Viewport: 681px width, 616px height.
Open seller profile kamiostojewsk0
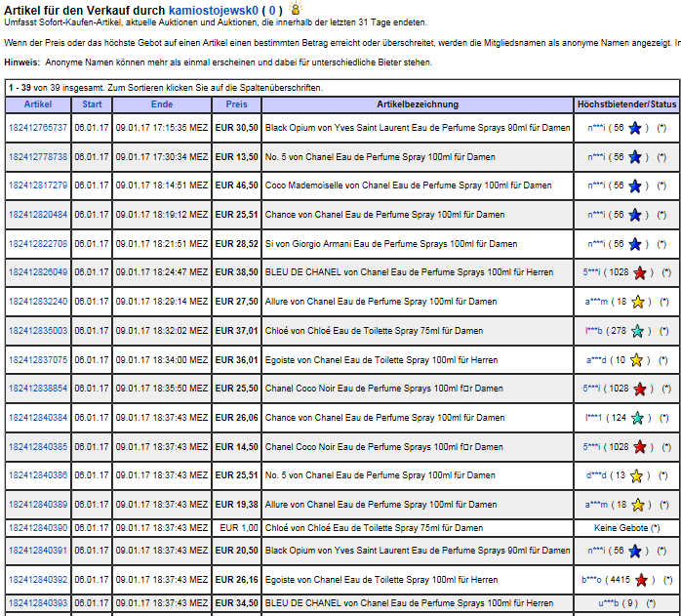(214, 10)
